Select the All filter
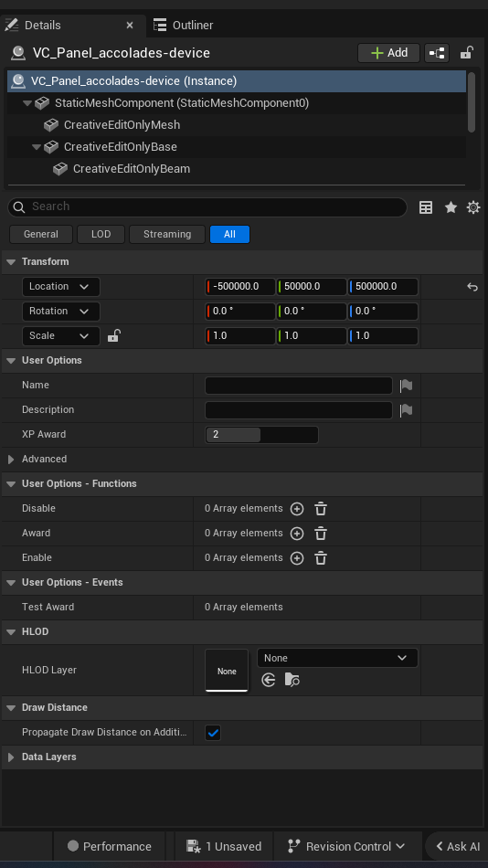Screen dimensions: 488x868 coord(230,234)
